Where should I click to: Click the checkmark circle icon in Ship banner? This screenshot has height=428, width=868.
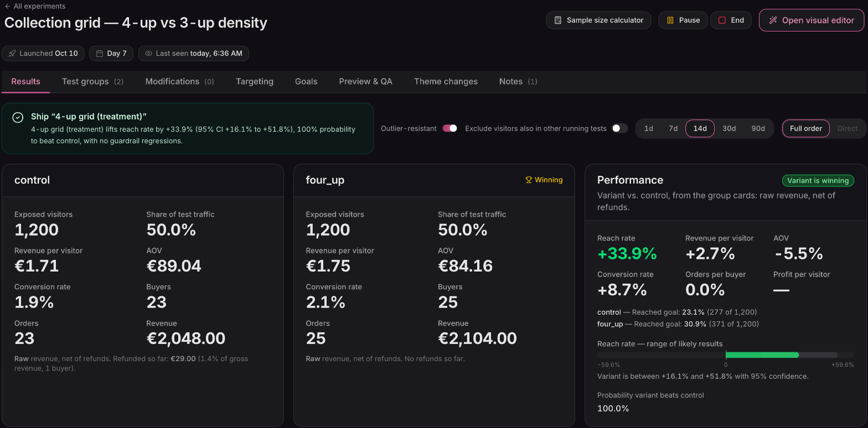[x=18, y=117]
